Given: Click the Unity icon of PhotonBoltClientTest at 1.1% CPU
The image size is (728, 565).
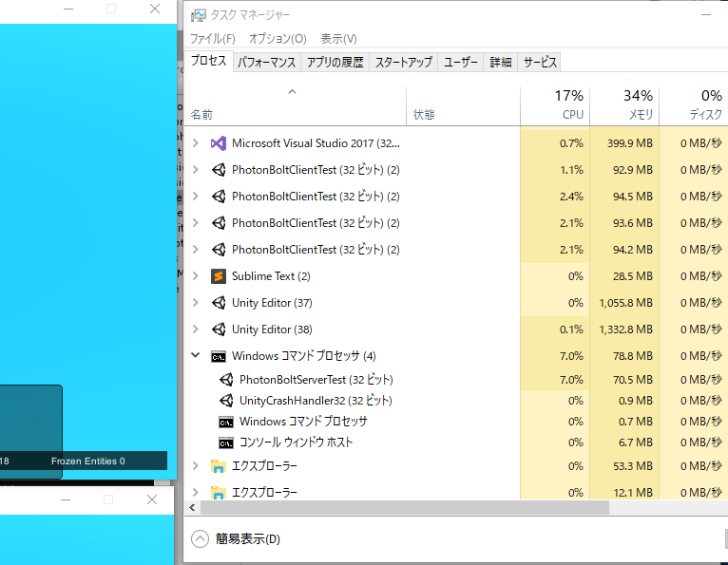Looking at the screenshot, I should tap(219, 170).
